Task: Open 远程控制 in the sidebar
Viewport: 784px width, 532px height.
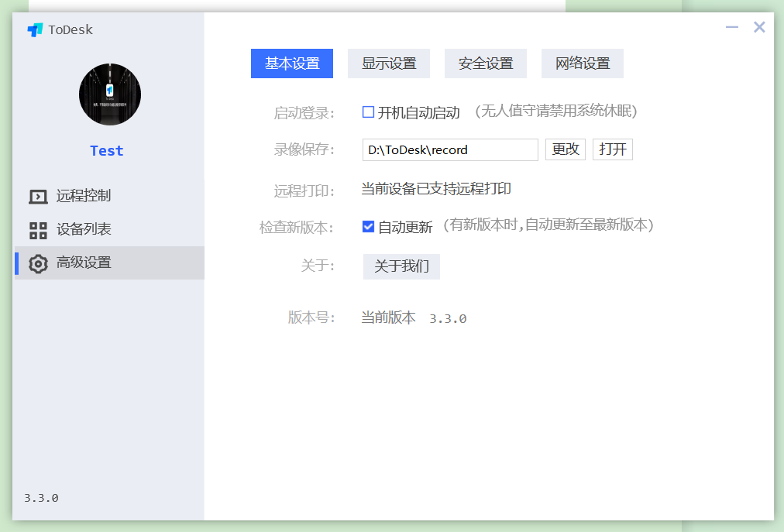Action: (x=109, y=196)
